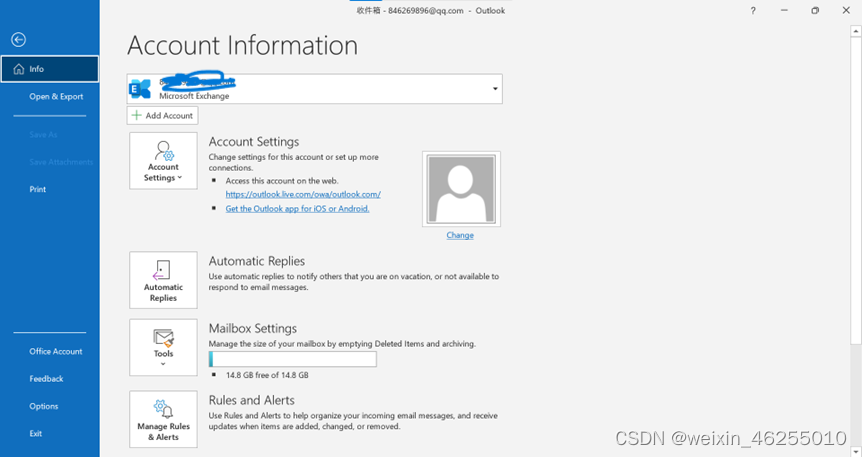The height and width of the screenshot is (457, 862).
Task: Expand the account selector dropdown
Action: 495,89
